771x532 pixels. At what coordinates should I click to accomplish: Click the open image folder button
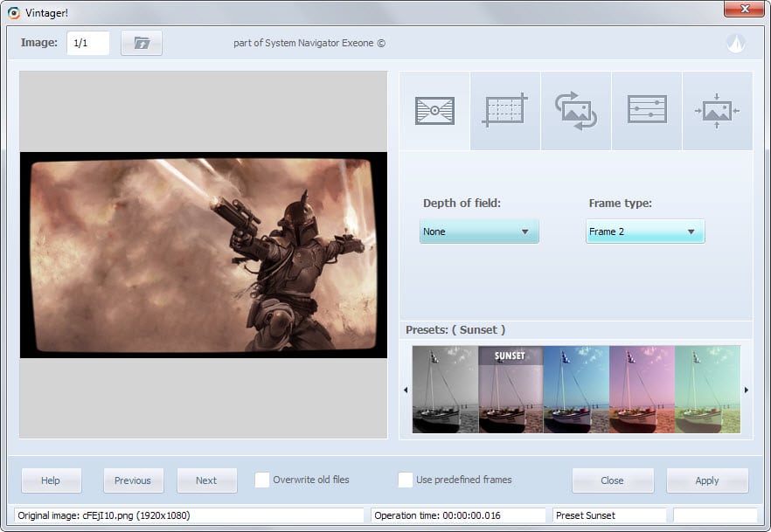point(142,43)
